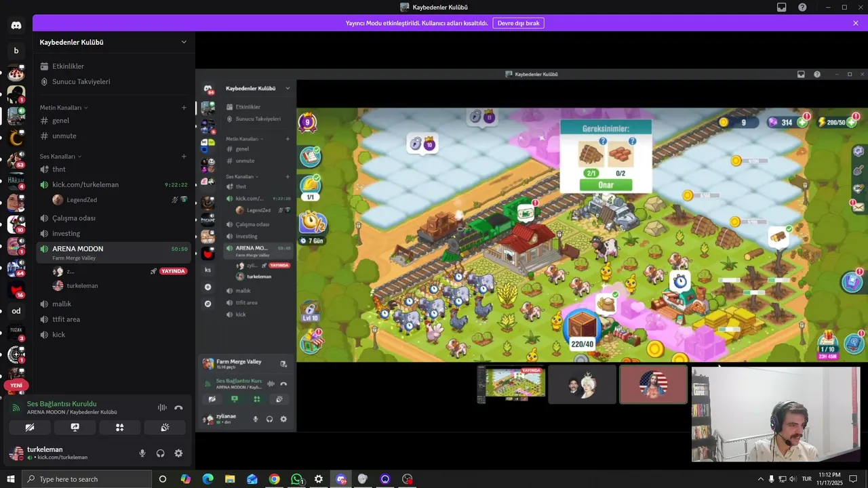Viewport: 868px width, 488px height.
Task: Open server with 'b' letter icon
Action: (16, 51)
